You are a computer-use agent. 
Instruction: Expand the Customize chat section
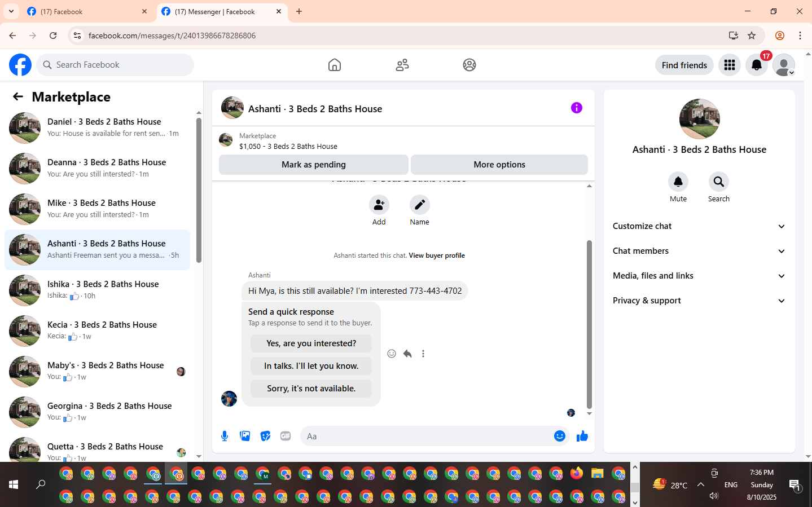click(699, 226)
